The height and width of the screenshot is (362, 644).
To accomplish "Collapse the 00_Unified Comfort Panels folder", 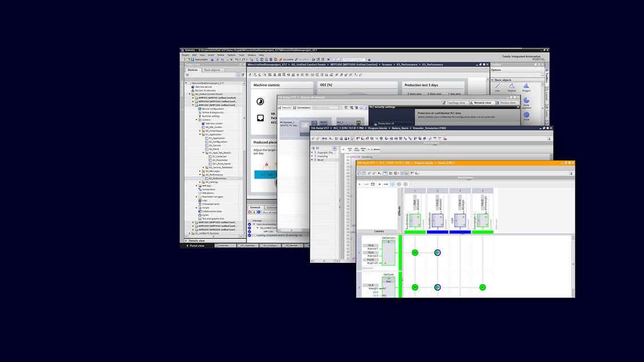I will pyautogui.click(x=189, y=94).
